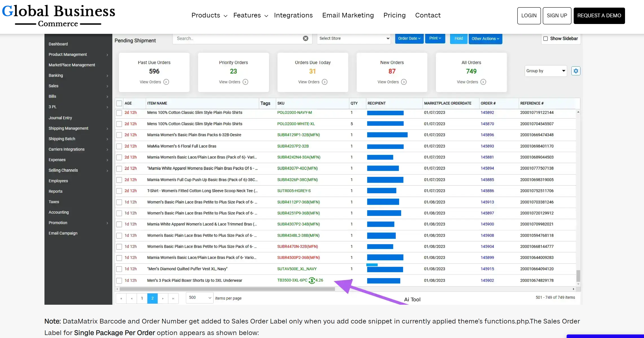The height and width of the screenshot is (338, 644).
Task: Go to previous page with the back arrow icon
Action: 132,298
